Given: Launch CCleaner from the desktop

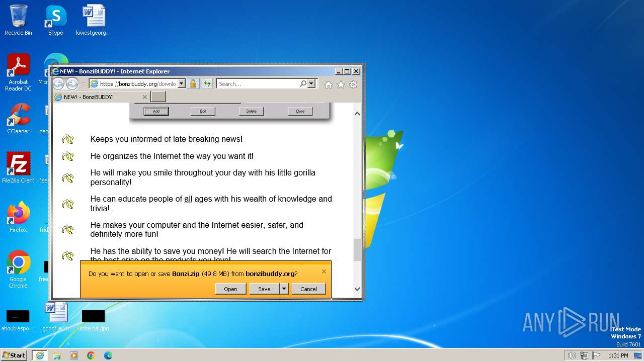Looking at the screenshot, I should (x=18, y=119).
